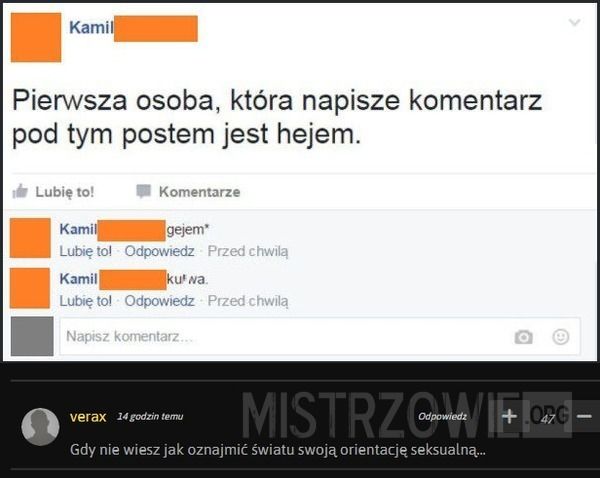
Task: Click the gray avatar beside comment box
Action: [x=32, y=336]
